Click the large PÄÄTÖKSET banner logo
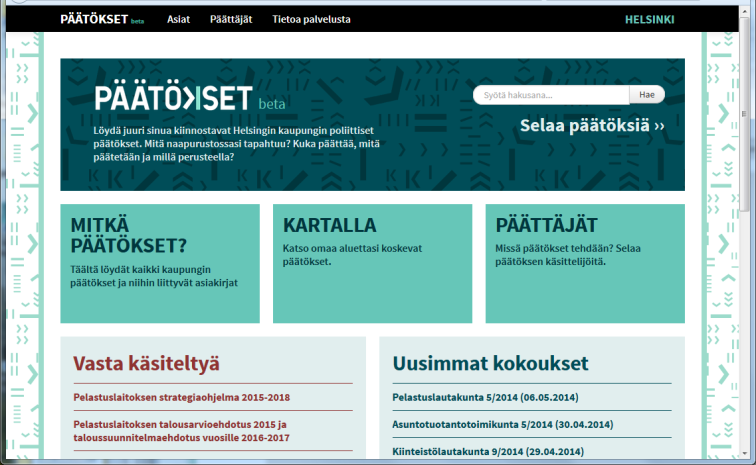 (x=189, y=98)
